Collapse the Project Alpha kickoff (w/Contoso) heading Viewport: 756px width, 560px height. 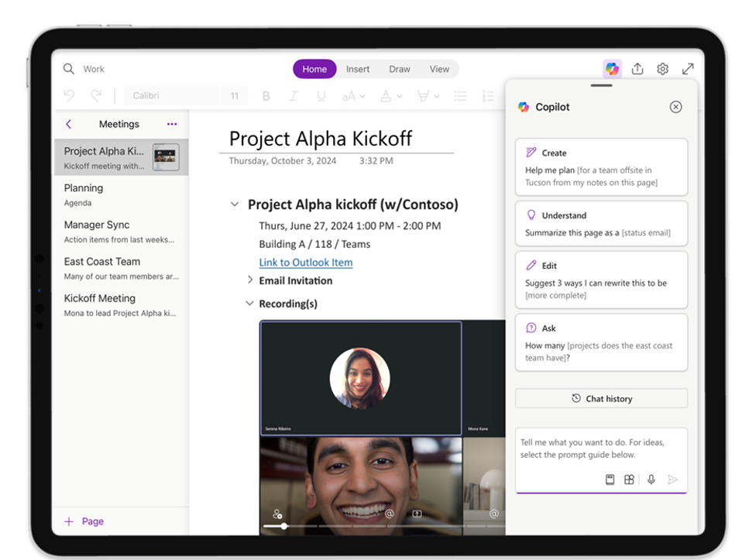pyautogui.click(x=235, y=204)
